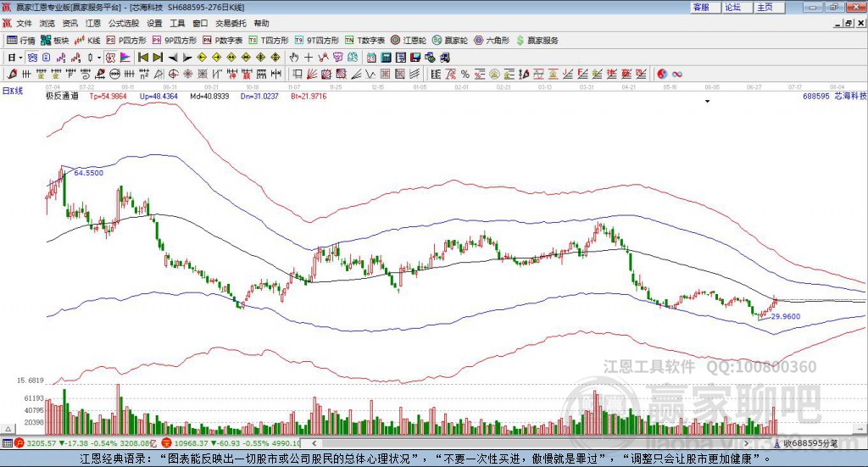
Task: Click the calendar icon in toolbar
Action: [371, 58]
